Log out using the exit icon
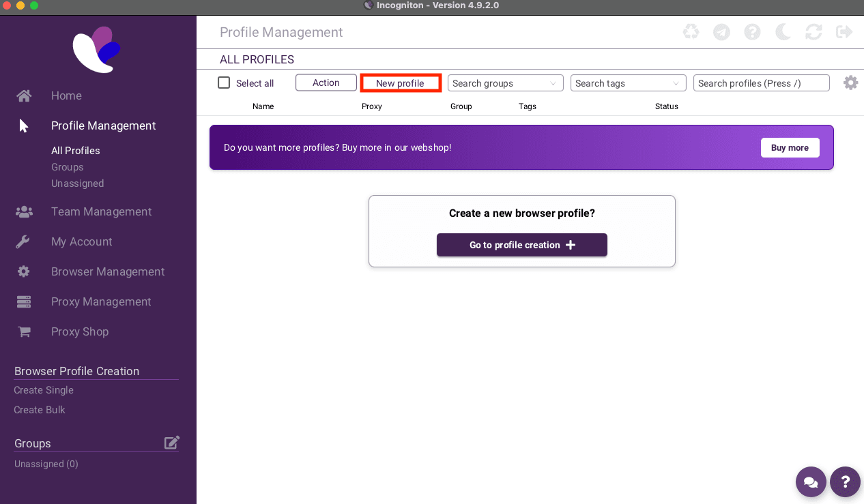This screenshot has width=864, height=504. point(844,31)
